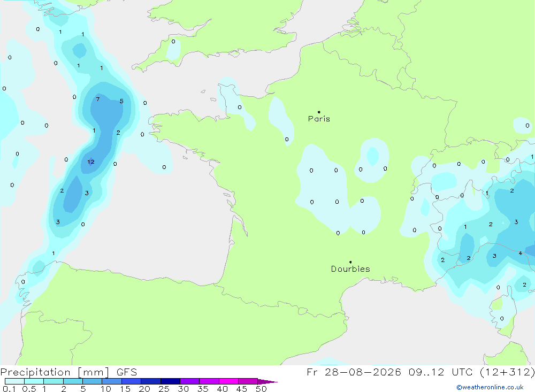The width and height of the screenshot is (535, 392).
Task: Pick the 0.5–1 mm legend swatch
Action: [x=34, y=381]
